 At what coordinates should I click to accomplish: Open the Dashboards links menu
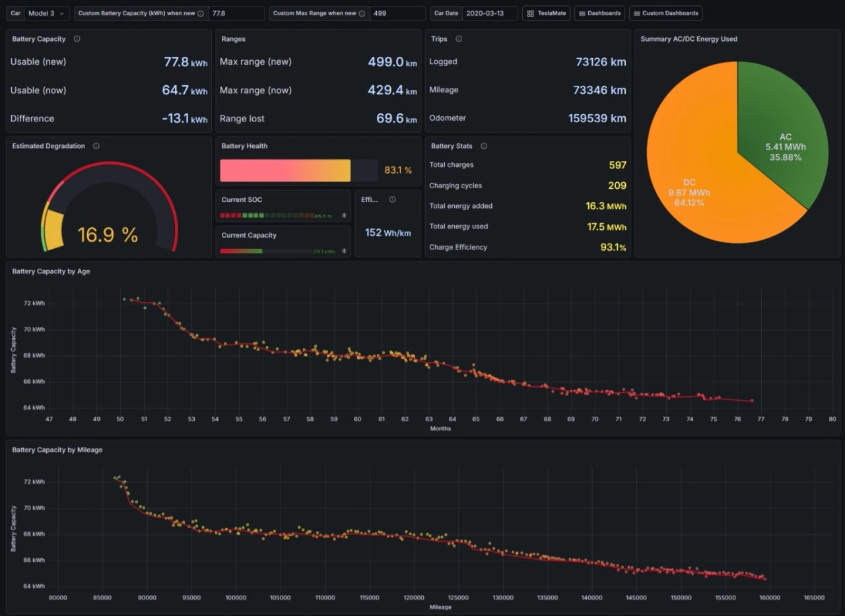[x=599, y=13]
